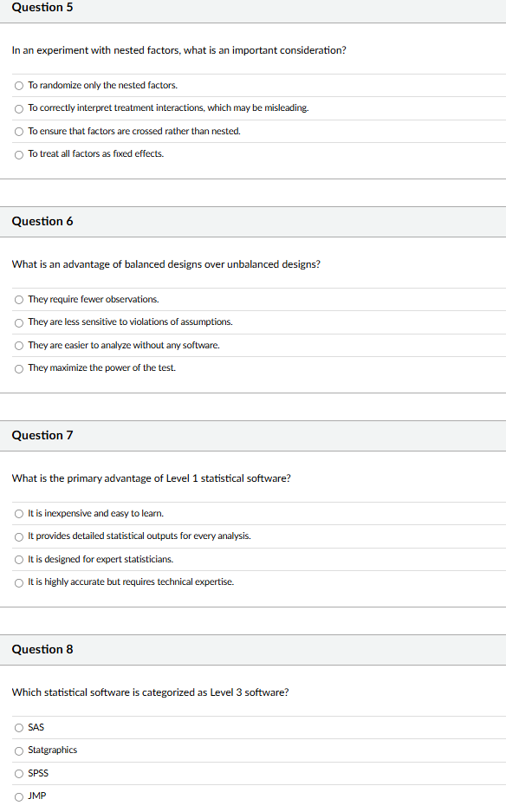
Task: Pick 'They maximize the power of the test'
Action: (x=18, y=367)
